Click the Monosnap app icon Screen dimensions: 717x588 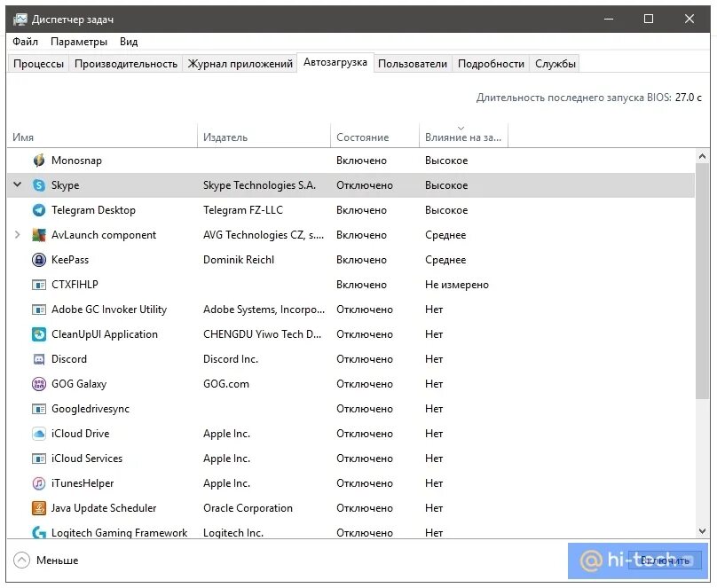39,161
